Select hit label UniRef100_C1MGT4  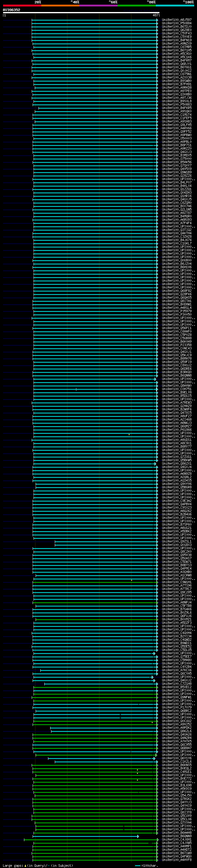176,115
